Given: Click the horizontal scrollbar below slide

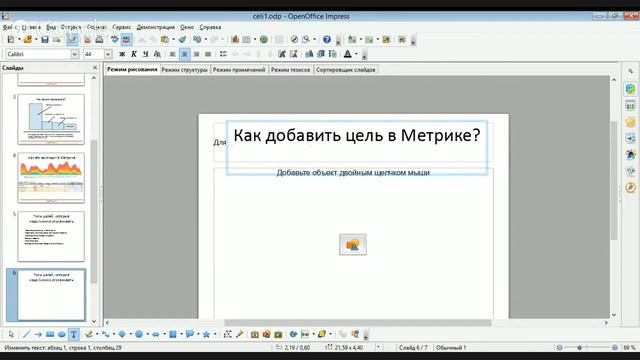Looking at the screenshot, I should [x=357, y=322].
